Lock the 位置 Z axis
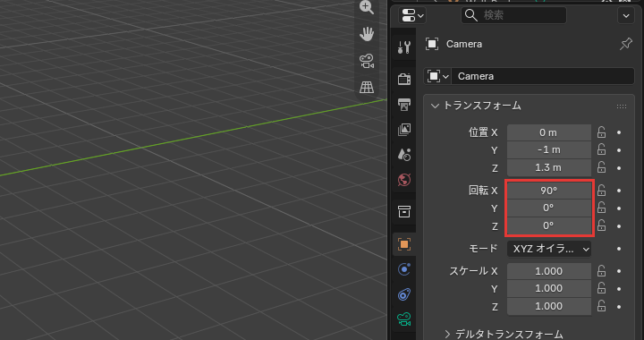 (602, 167)
